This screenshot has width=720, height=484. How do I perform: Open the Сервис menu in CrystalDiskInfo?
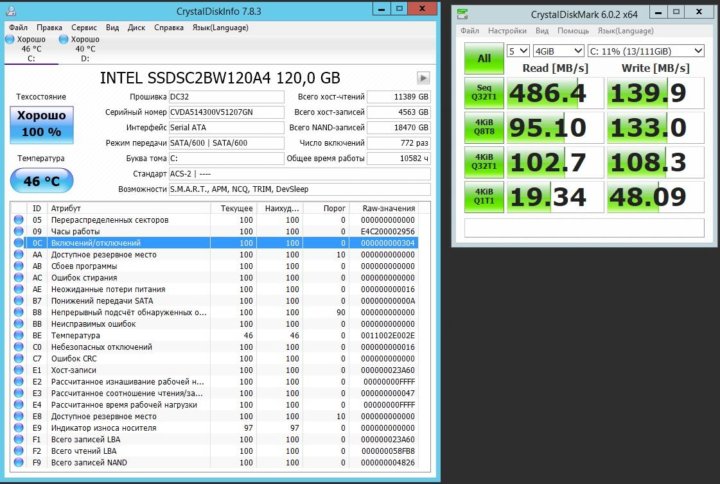(x=84, y=28)
